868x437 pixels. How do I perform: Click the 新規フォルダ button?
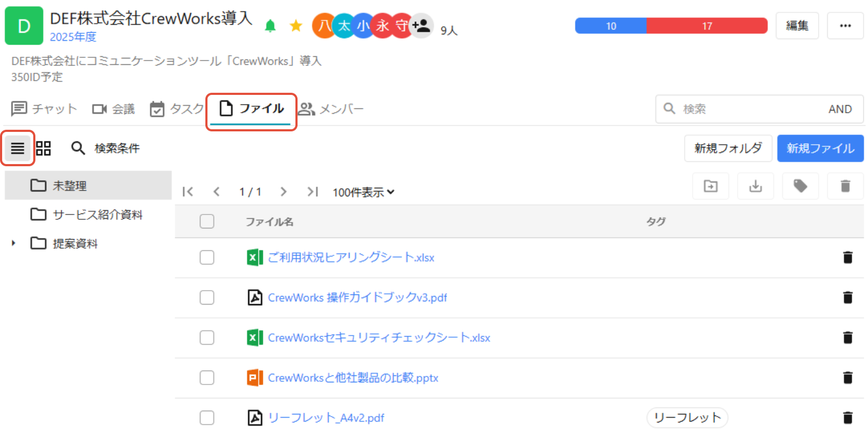[x=728, y=149]
